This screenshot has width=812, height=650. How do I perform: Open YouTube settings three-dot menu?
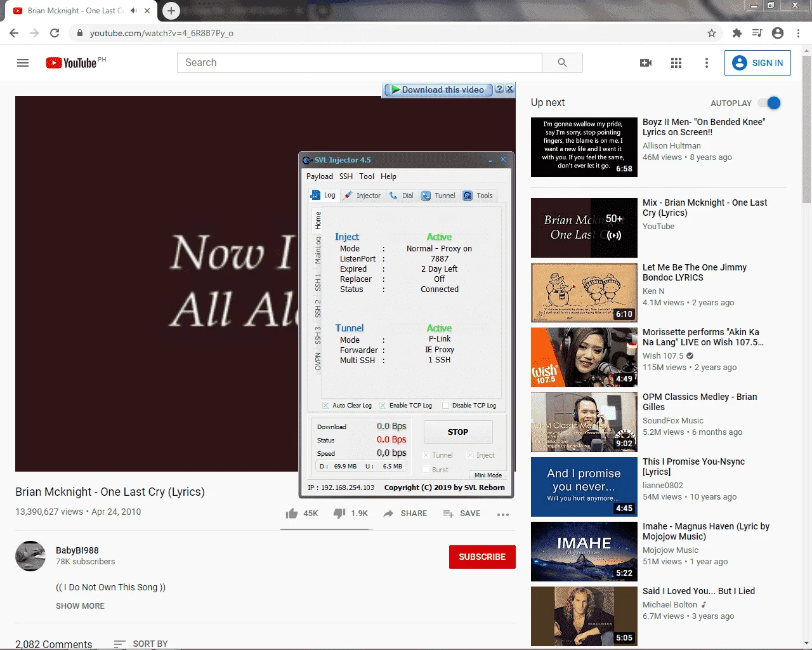707,63
